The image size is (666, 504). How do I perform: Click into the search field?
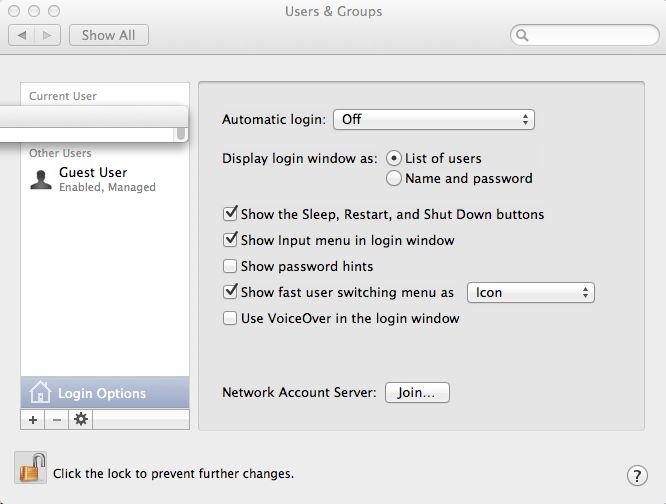(584, 35)
